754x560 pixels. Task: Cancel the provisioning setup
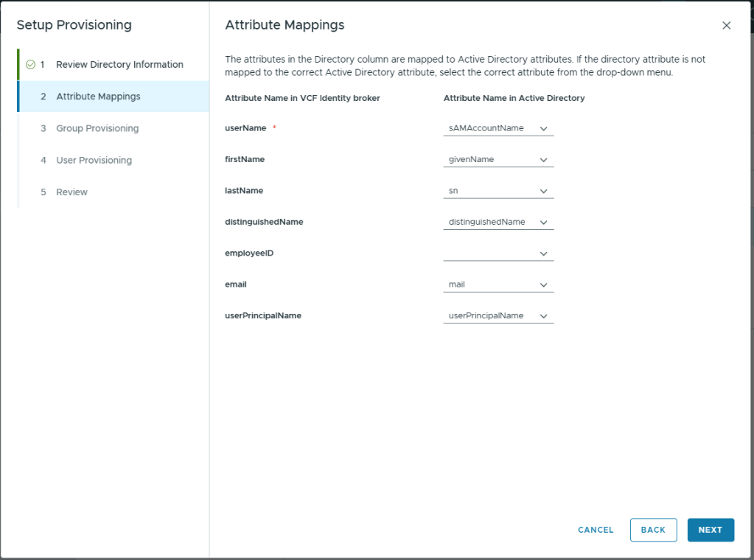[596, 530]
